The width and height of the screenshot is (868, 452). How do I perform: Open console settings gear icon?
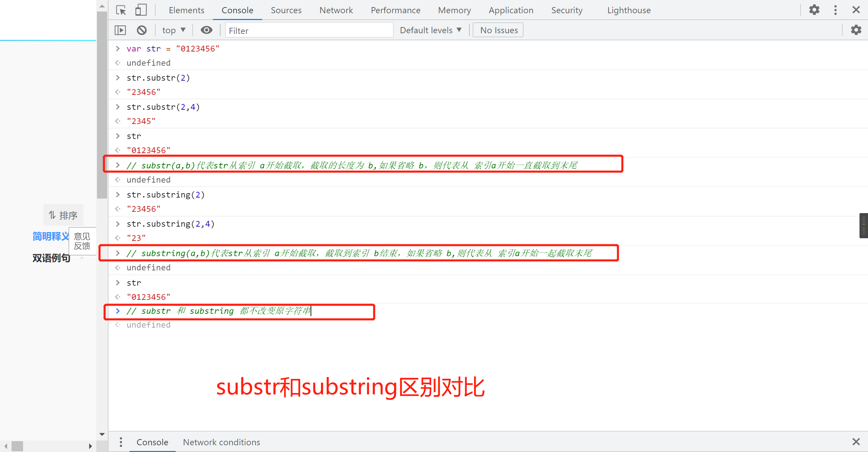(x=856, y=30)
